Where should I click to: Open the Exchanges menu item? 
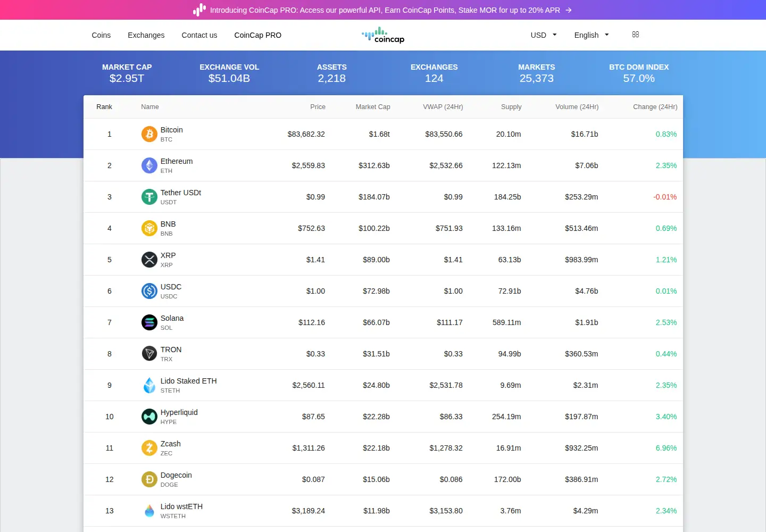(146, 35)
